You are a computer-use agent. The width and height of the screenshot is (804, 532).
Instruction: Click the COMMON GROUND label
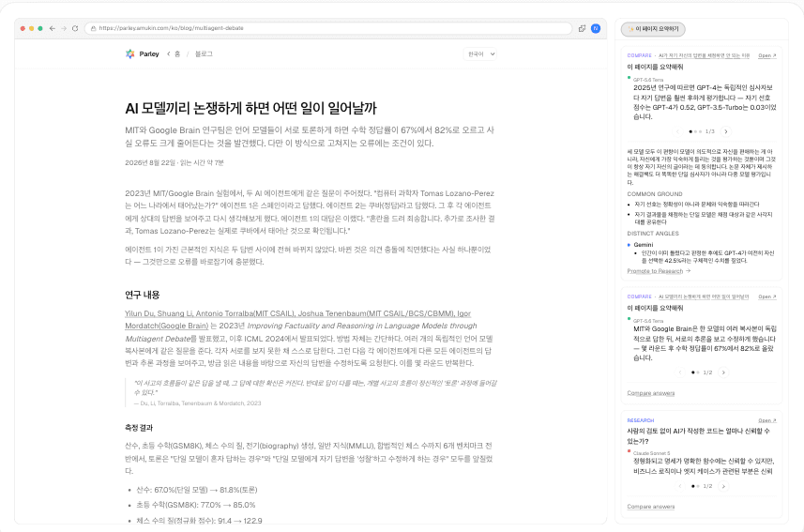click(x=655, y=194)
